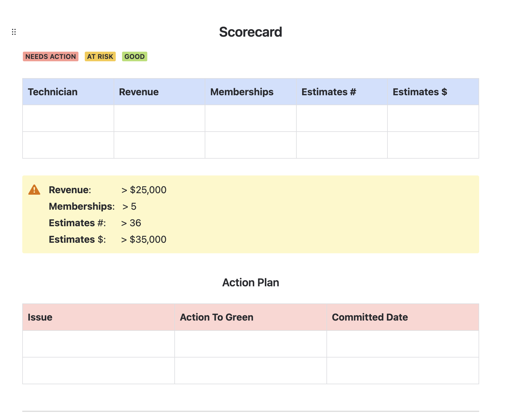
Task: Click the drag handle beside Scorecard title
Action: [14, 32]
